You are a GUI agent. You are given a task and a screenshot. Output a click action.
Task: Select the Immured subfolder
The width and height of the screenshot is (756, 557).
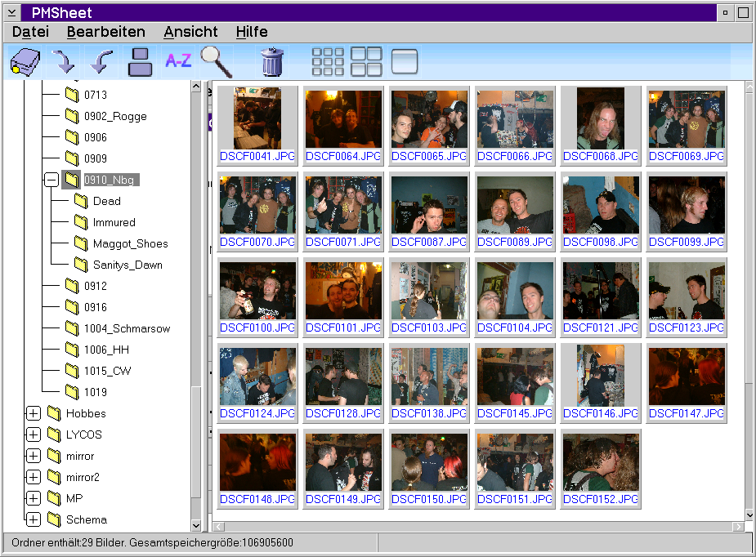coord(114,222)
